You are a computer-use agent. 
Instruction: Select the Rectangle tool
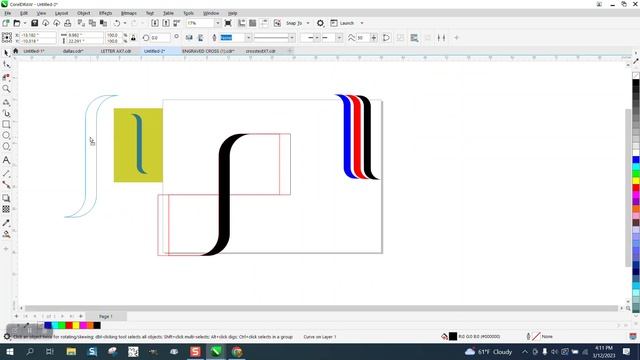[6, 124]
